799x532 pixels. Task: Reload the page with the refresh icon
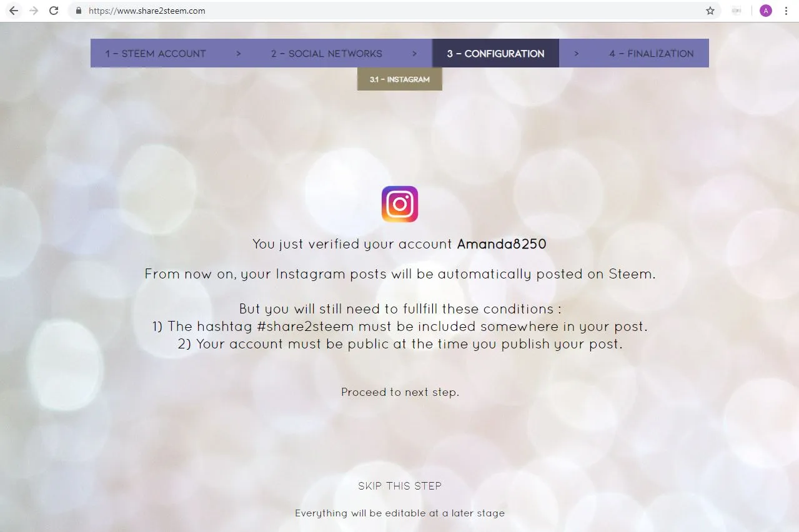(x=54, y=11)
